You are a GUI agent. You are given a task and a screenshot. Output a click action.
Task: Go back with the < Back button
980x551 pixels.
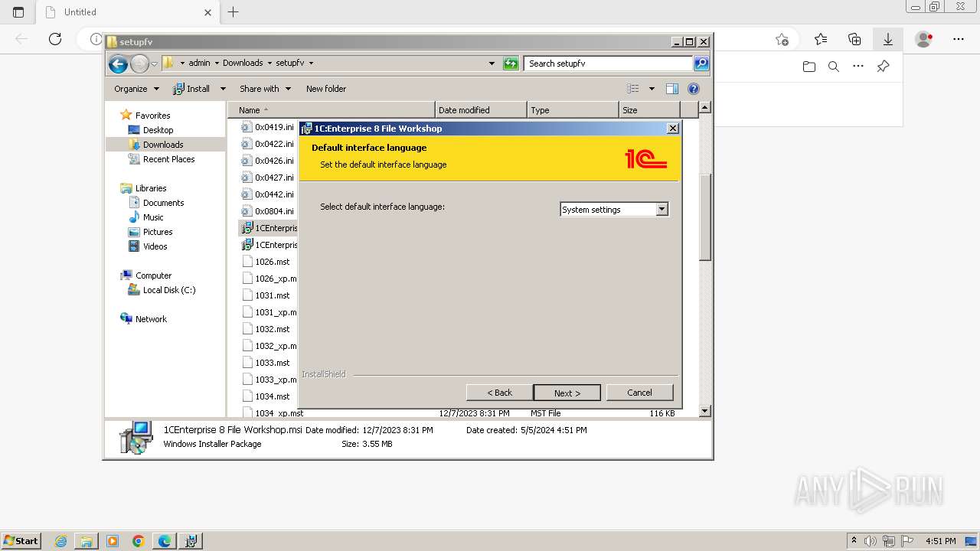pos(499,393)
